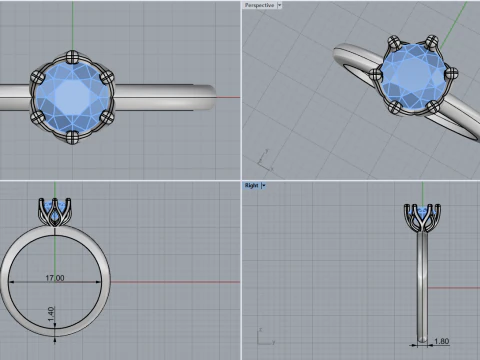Pick the blue gemstone in the Top viewport
The width and height of the screenshot is (480, 360).
73,97
